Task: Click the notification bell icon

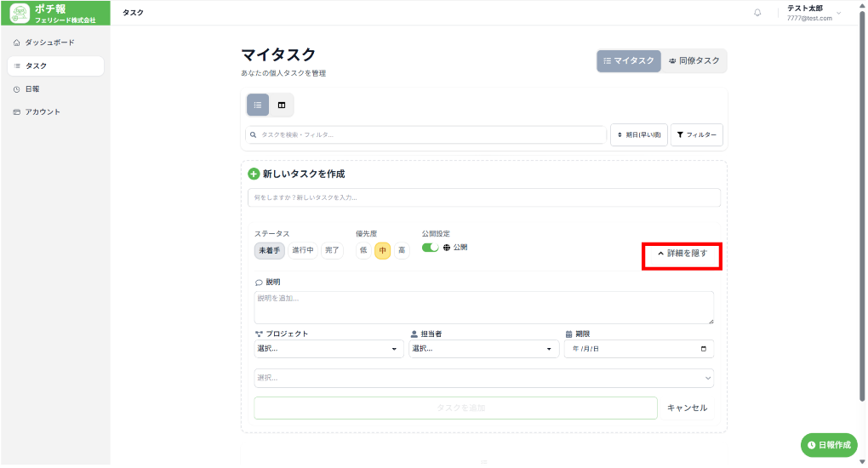Action: 757,13
